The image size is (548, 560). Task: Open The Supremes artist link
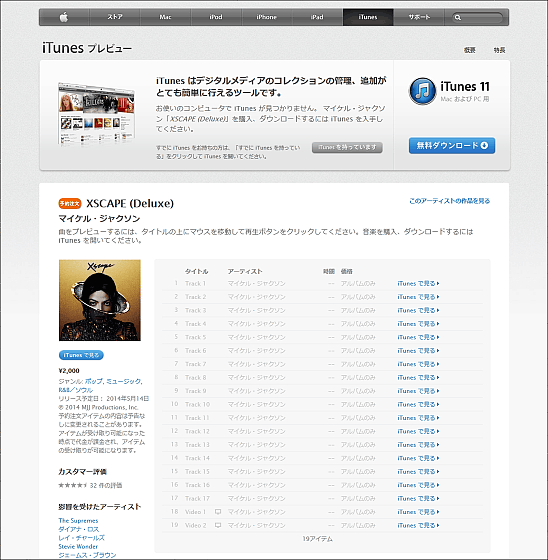tap(78, 520)
